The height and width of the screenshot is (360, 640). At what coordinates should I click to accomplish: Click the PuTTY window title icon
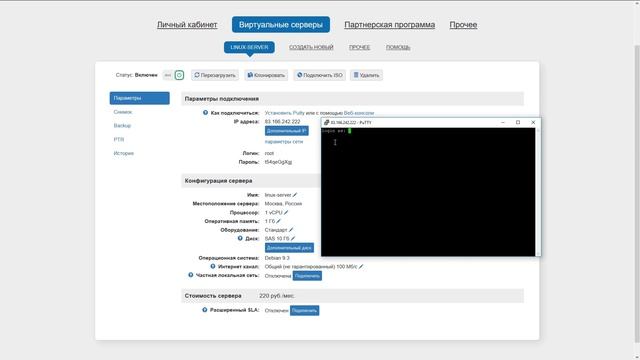pos(327,122)
